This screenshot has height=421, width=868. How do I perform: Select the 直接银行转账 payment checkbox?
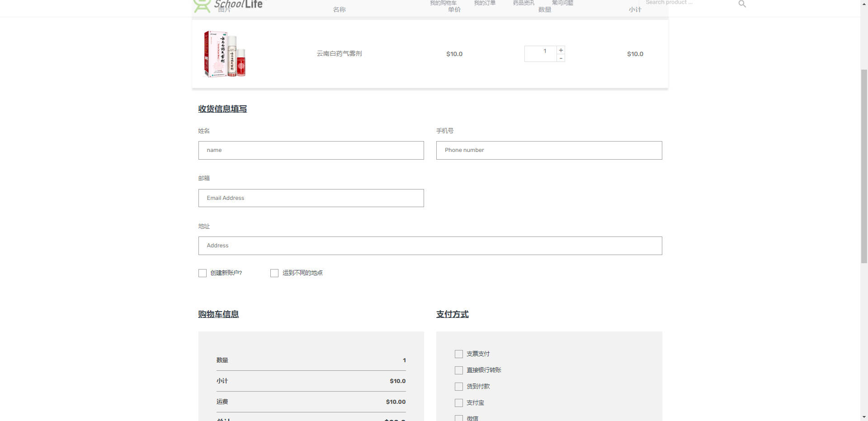tap(459, 370)
